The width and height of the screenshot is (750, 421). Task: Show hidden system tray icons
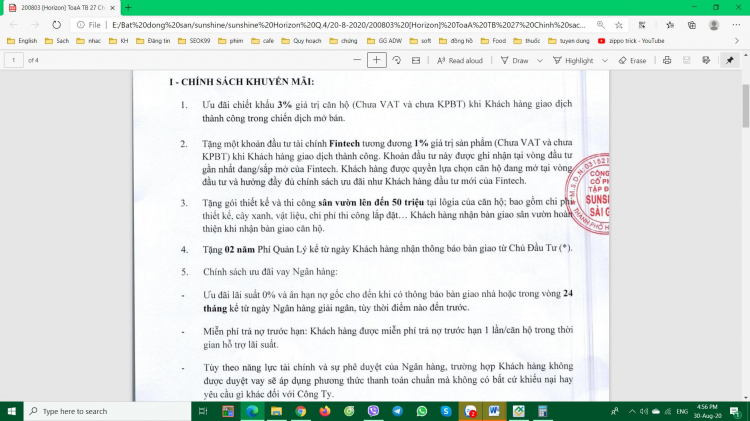(632, 411)
